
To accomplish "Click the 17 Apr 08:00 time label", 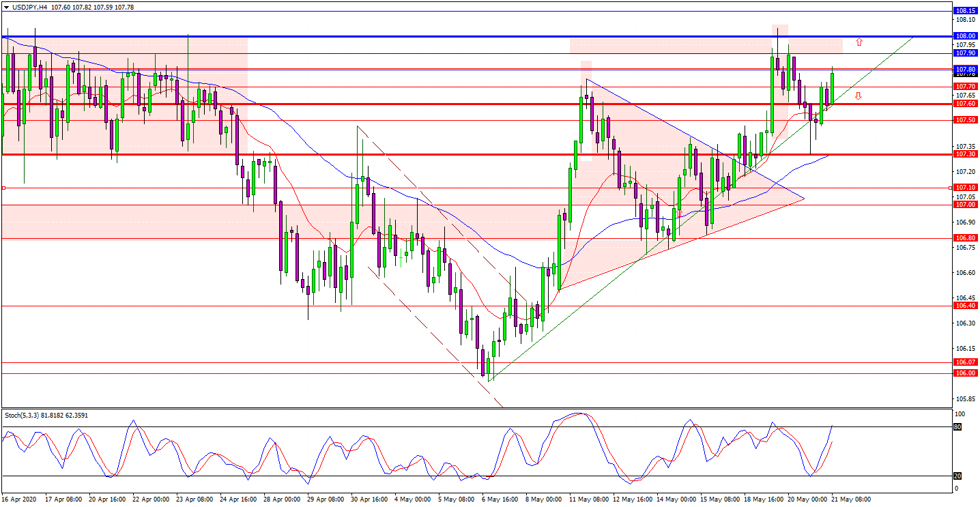I will coord(64,499).
